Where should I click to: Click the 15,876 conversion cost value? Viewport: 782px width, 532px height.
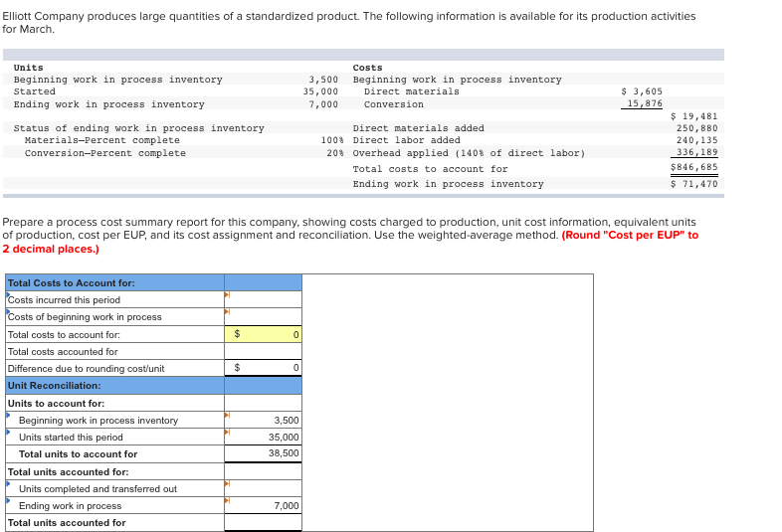645,103
